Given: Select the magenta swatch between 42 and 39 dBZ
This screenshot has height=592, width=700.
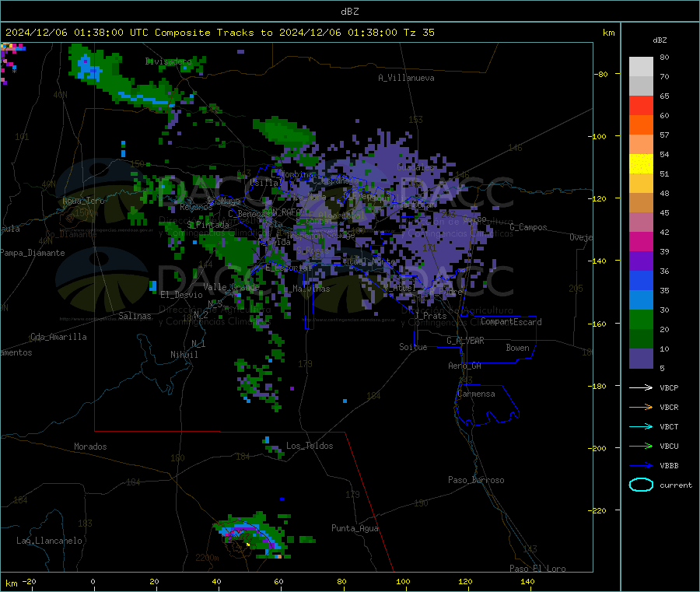Looking at the screenshot, I should point(641,241).
